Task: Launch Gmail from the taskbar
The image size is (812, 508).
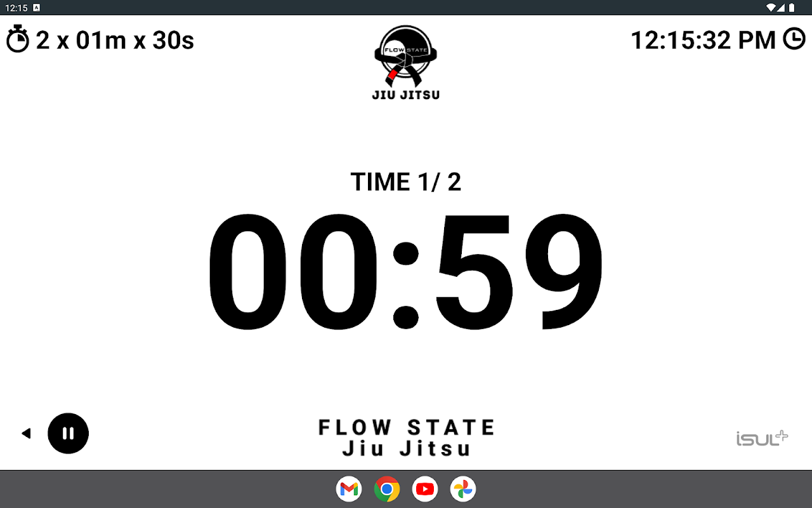Action: [x=349, y=489]
